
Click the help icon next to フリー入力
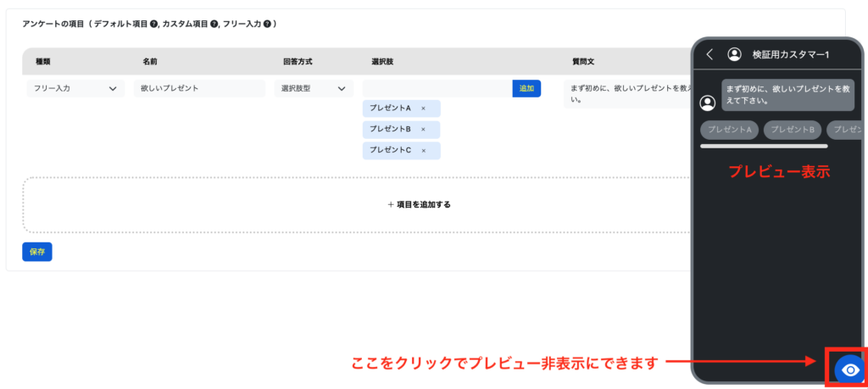pyautogui.click(x=267, y=24)
